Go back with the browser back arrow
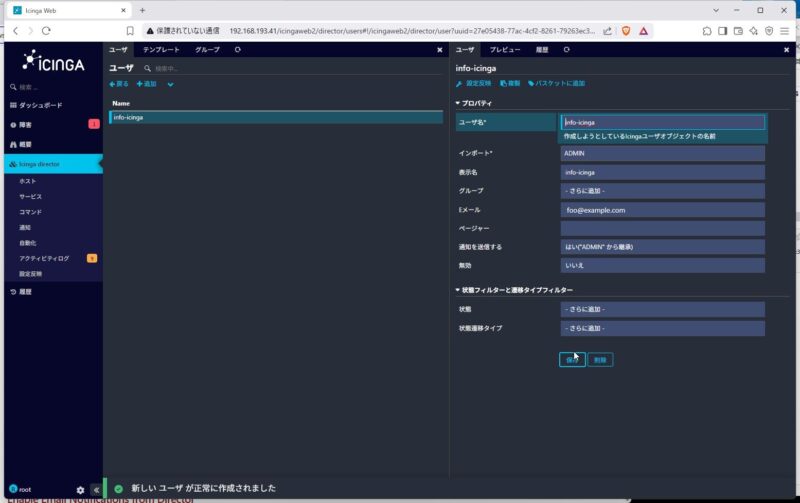This screenshot has height=503, width=800. click(x=16, y=31)
